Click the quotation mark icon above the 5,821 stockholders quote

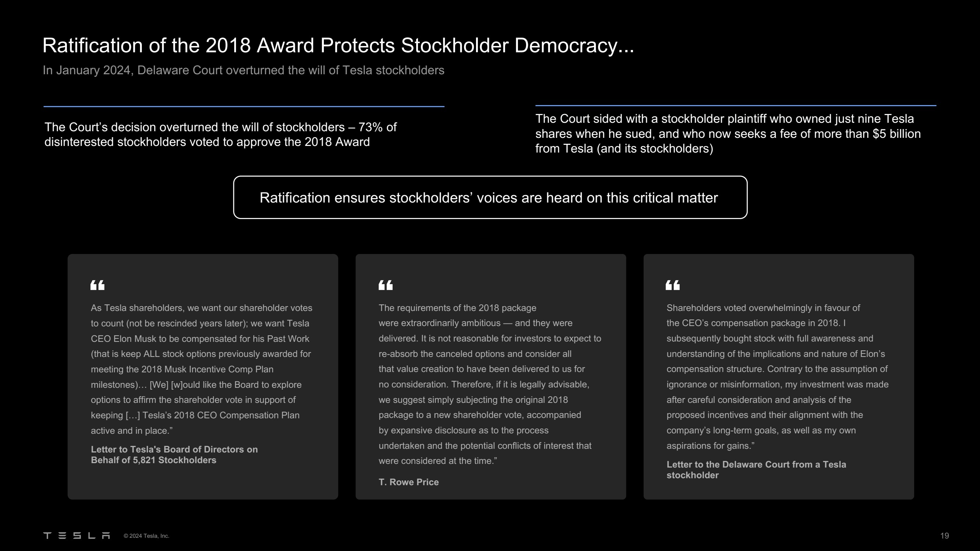[97, 285]
